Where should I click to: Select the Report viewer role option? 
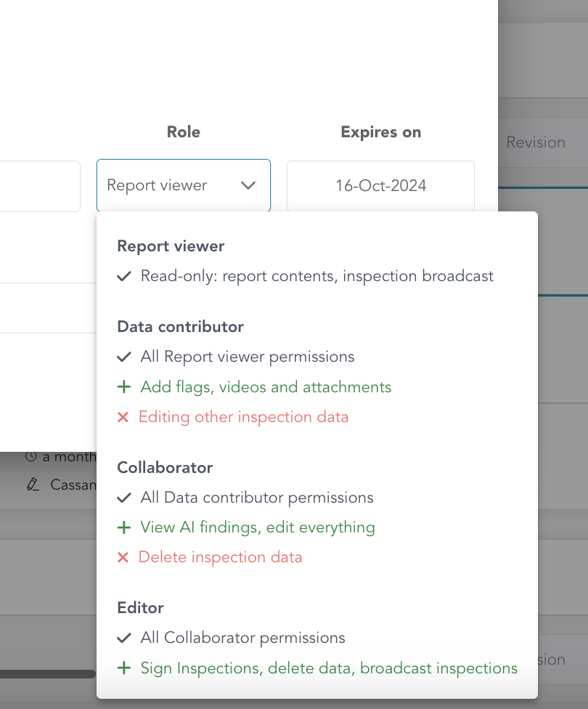(x=171, y=246)
